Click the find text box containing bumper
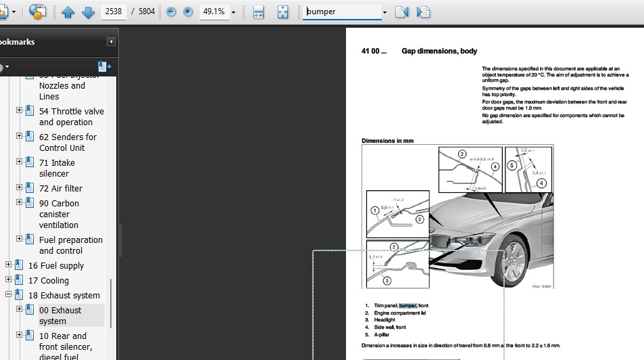 click(341, 12)
